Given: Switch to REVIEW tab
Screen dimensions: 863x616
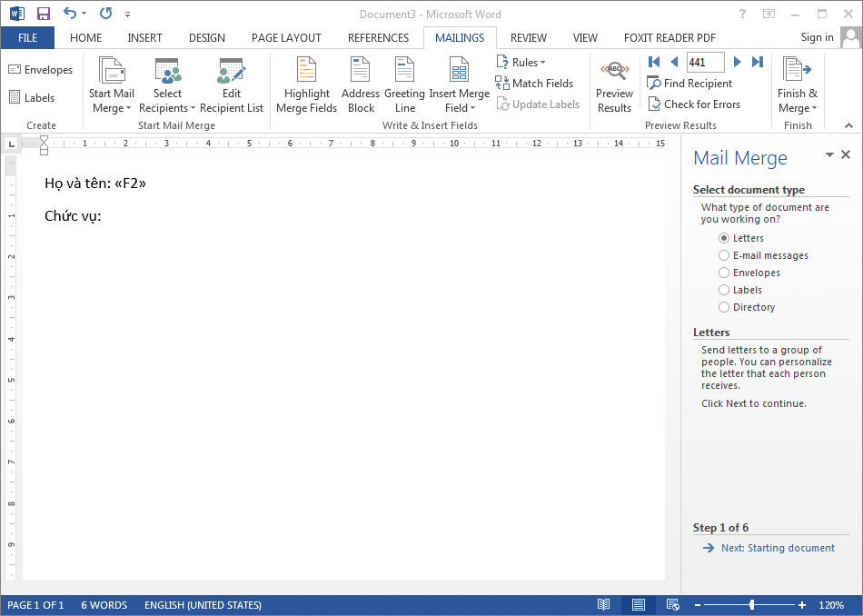Looking at the screenshot, I should [x=529, y=38].
